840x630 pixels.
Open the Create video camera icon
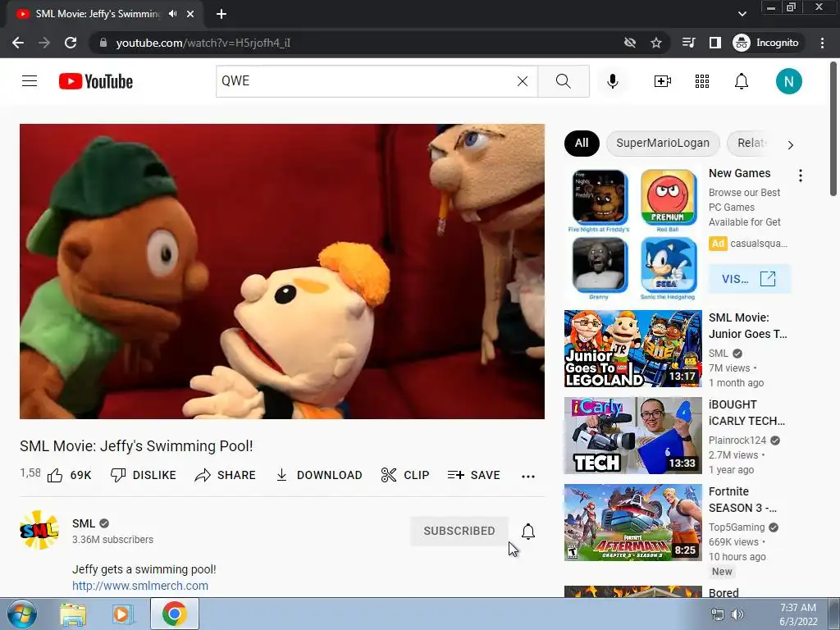tap(663, 81)
